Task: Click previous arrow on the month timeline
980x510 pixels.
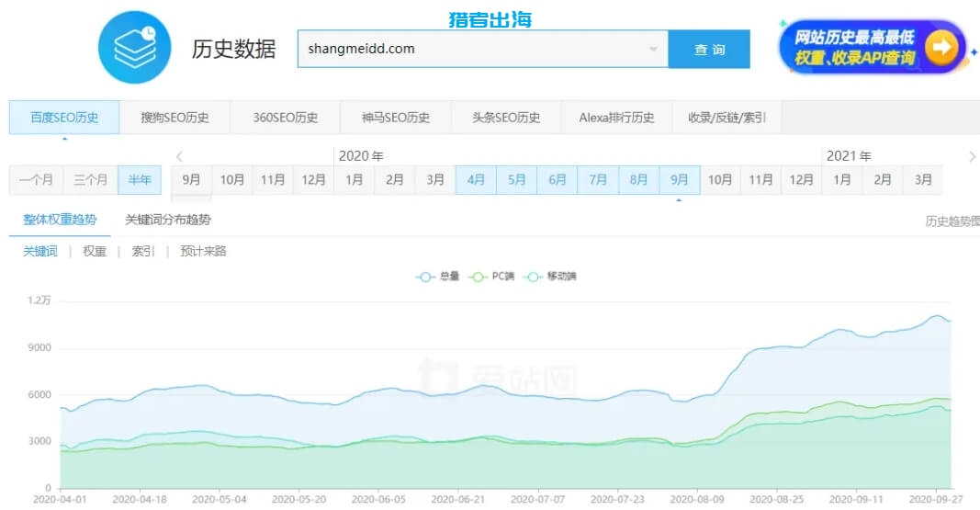Action: click(179, 156)
